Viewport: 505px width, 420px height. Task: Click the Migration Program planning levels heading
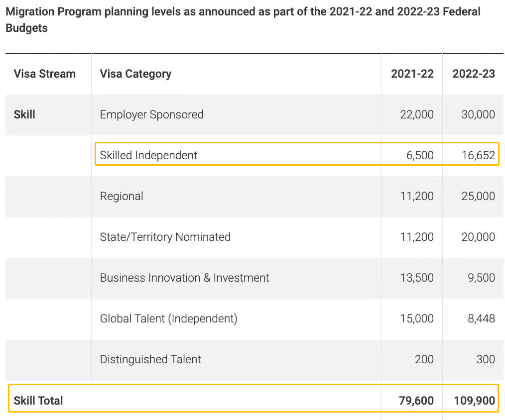coord(243,19)
